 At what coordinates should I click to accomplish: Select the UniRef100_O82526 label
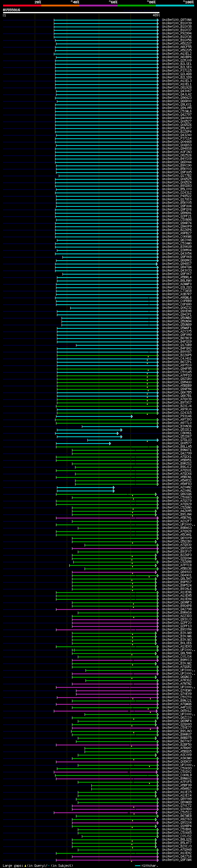point(177,155)
